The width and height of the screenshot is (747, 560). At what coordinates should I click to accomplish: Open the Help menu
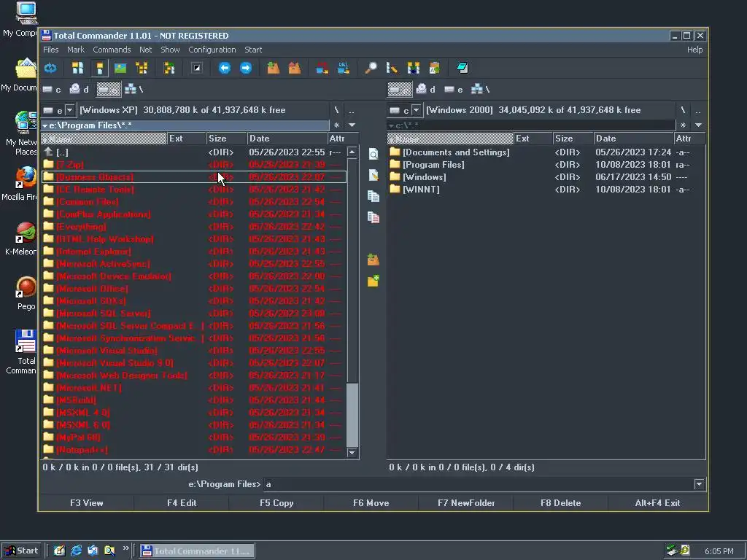(694, 50)
